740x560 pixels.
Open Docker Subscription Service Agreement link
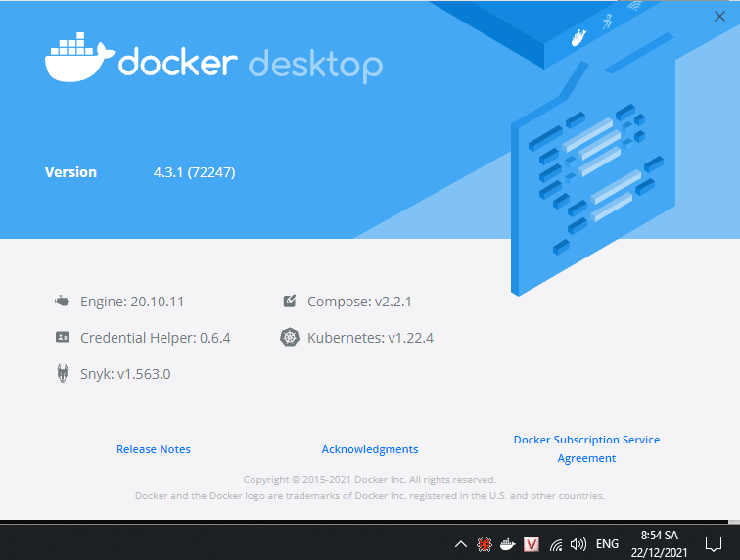tap(586, 448)
